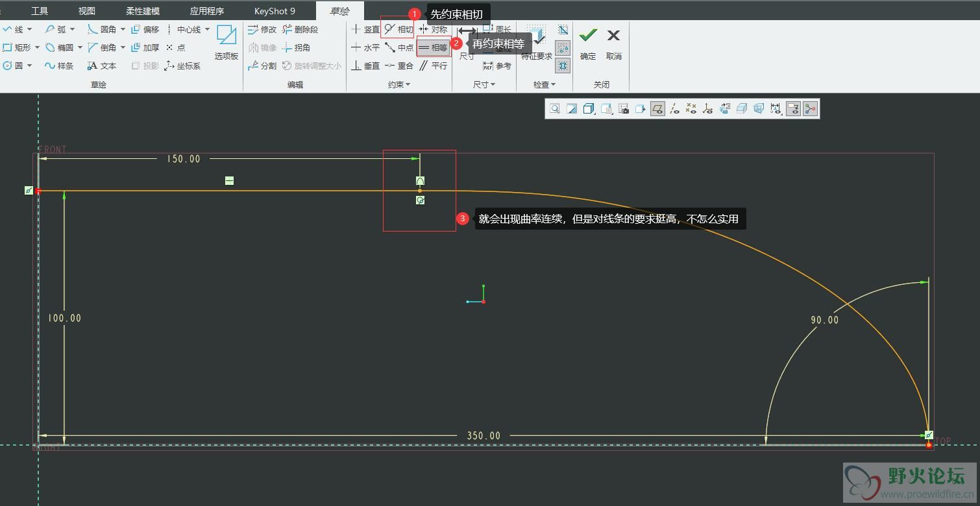The width and height of the screenshot is (980, 506).
Task: Toggle shade closed loops in 检查 group
Action: 563,65
